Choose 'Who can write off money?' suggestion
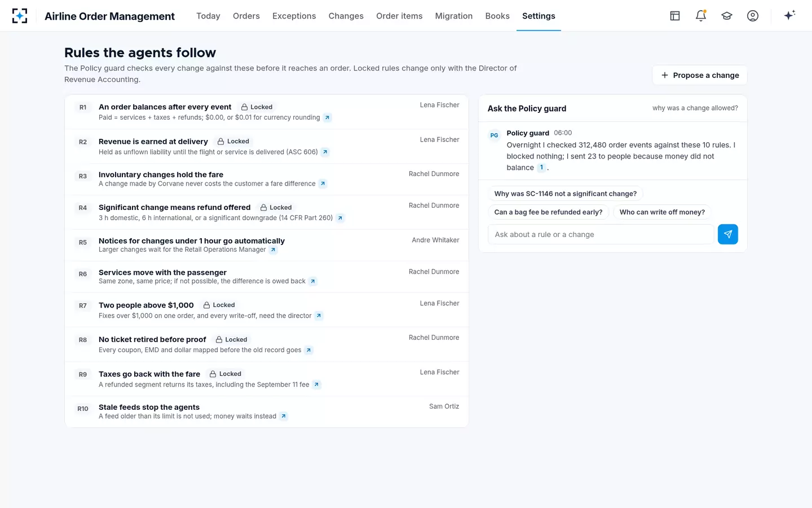The image size is (812, 508). 662,212
